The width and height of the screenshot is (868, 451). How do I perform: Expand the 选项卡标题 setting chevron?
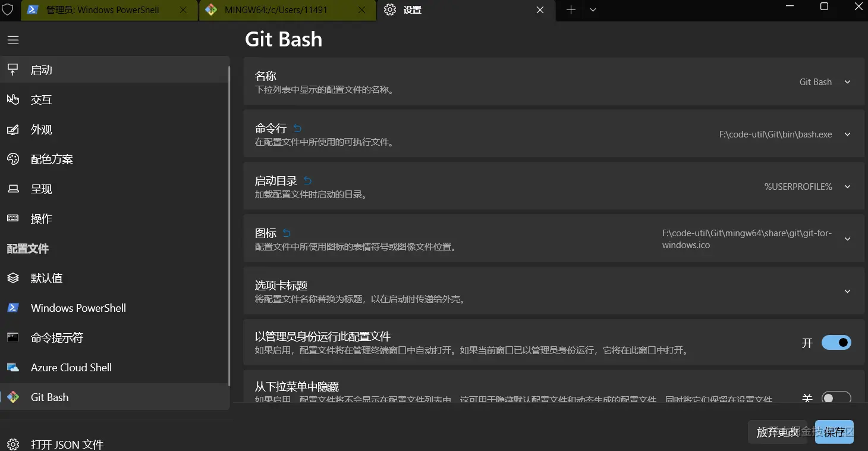(x=848, y=292)
